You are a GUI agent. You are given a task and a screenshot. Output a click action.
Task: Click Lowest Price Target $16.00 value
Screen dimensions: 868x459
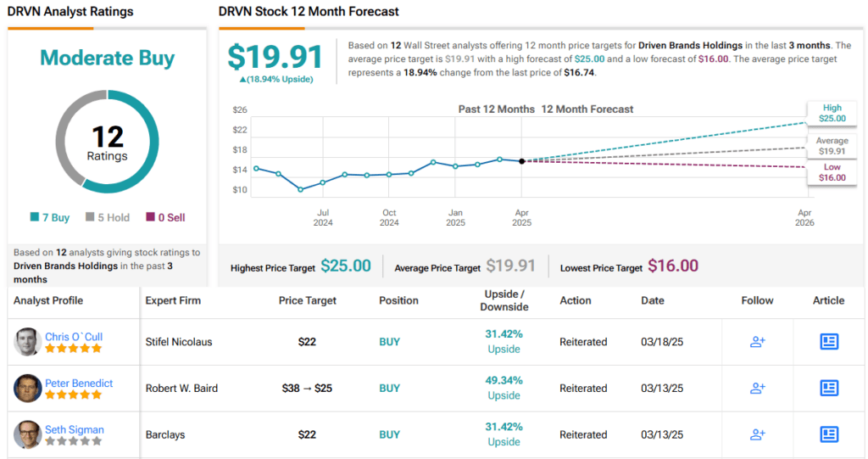pyautogui.click(x=673, y=266)
